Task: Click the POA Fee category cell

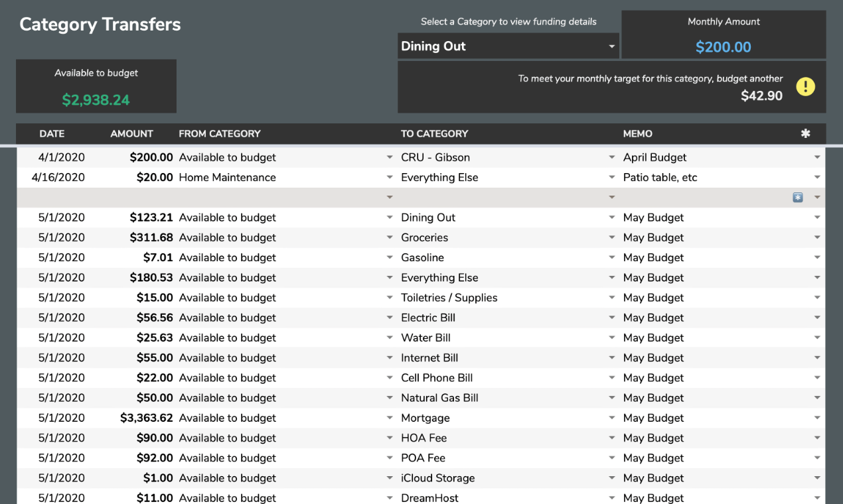Action: coord(423,458)
